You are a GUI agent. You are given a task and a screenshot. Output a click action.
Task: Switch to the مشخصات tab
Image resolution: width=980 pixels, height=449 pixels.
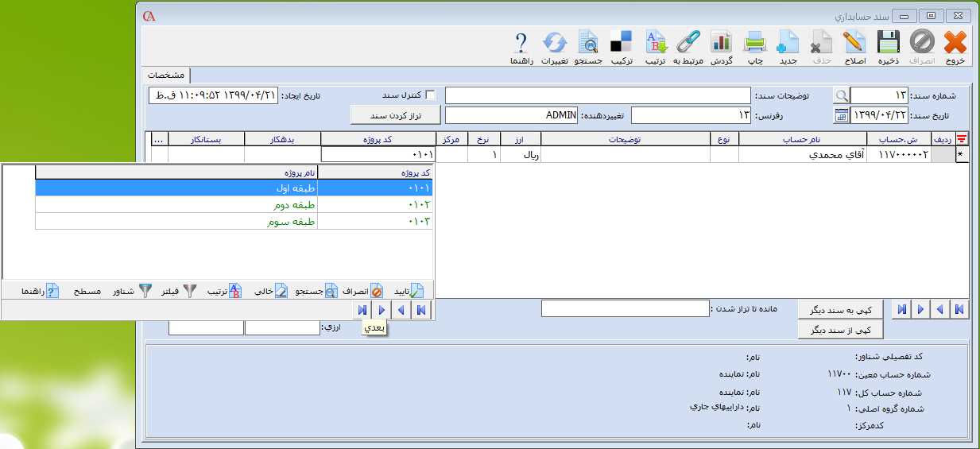coord(166,75)
